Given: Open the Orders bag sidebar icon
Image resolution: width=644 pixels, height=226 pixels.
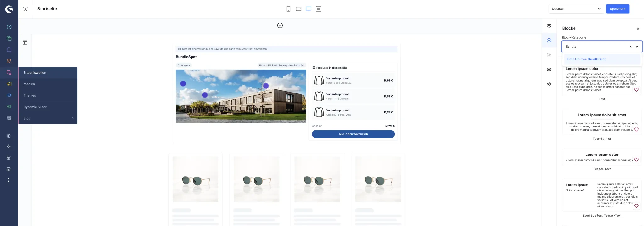Looking at the screenshot, I should click(x=9, y=50).
